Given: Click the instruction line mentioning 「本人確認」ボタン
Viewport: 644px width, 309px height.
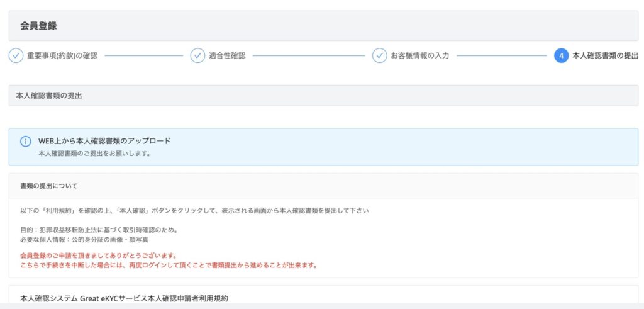Looking at the screenshot, I should coord(194,210).
